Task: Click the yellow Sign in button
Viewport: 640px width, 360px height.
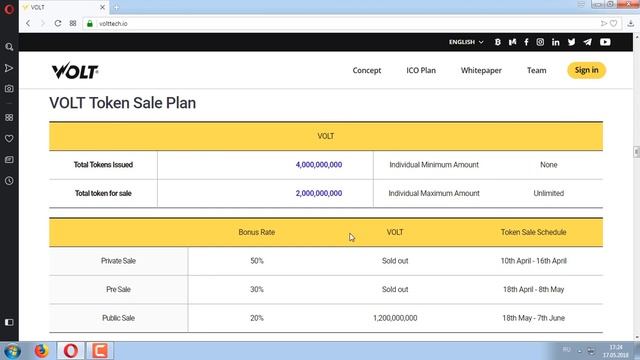Action: pyautogui.click(x=587, y=70)
